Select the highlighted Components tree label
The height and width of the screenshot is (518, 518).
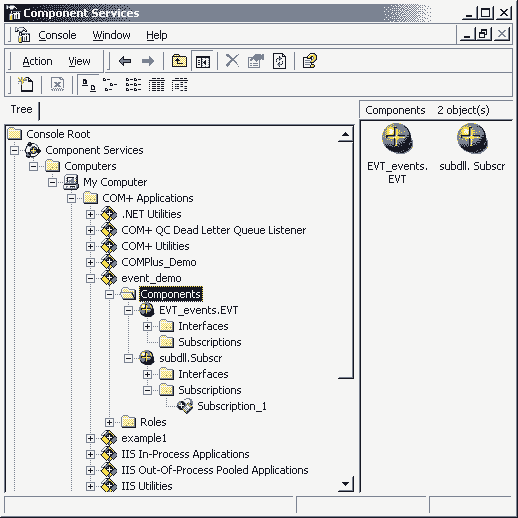(x=171, y=294)
